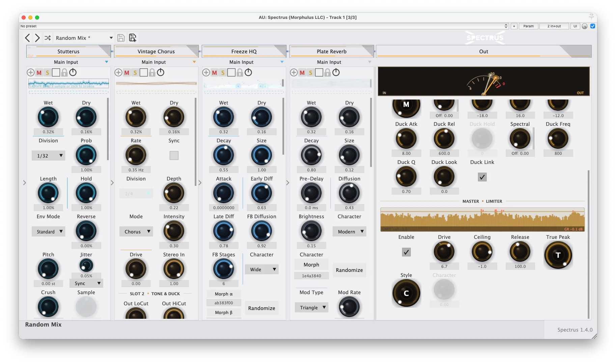
Task: Solo the Plate Reverb slot
Action: click(x=311, y=73)
